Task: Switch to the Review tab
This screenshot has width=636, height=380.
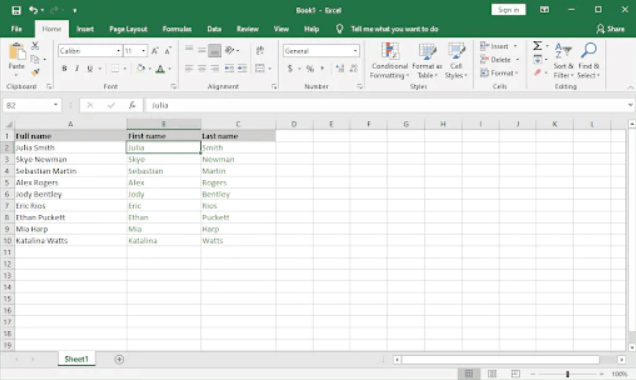Action: coord(247,29)
